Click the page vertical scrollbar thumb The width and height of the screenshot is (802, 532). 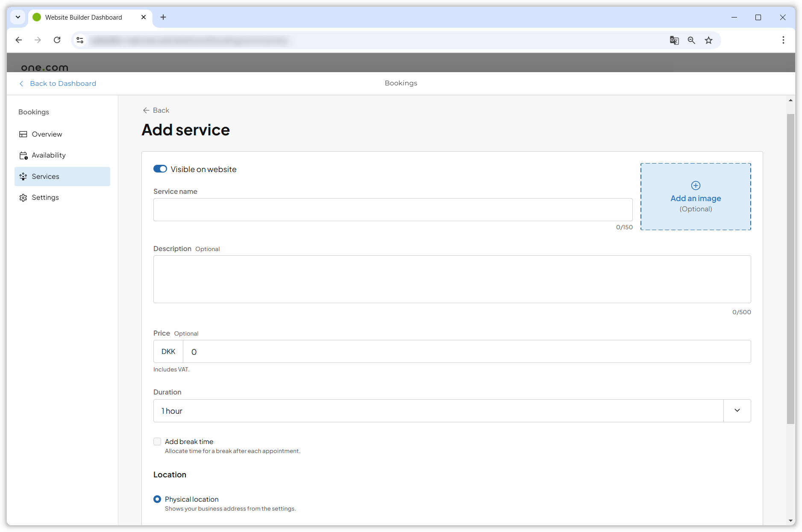coord(790,269)
